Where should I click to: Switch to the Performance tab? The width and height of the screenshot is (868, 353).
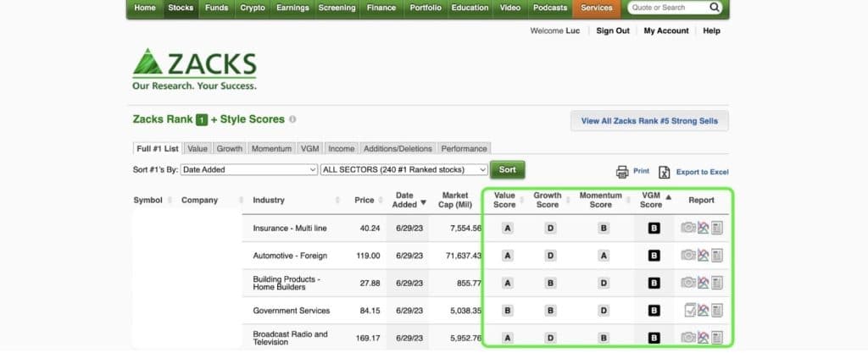pyautogui.click(x=465, y=149)
